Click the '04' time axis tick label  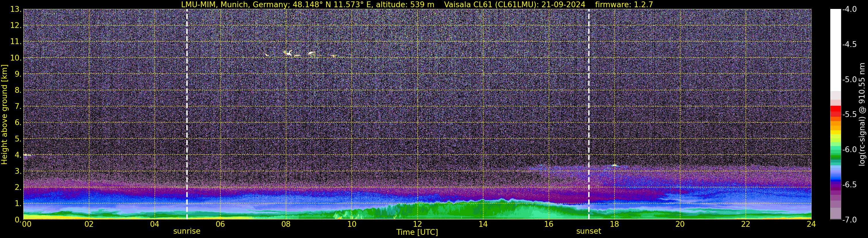155,224
